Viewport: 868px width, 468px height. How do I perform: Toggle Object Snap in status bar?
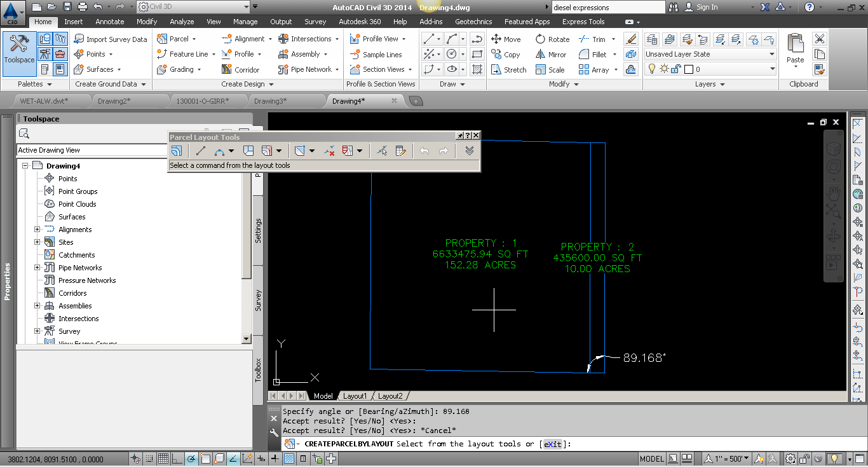pyautogui.click(x=205, y=458)
